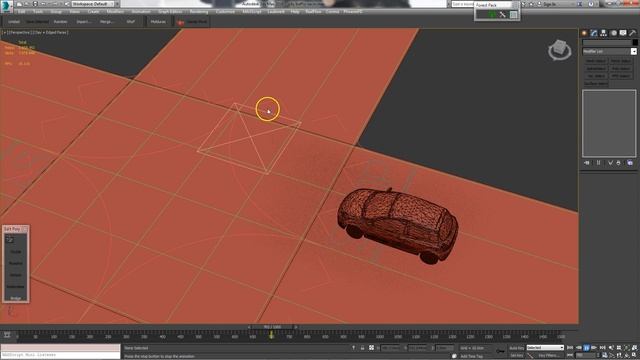Open the Perspective viewport label menu
This screenshot has height=360, width=640.
(19, 32)
